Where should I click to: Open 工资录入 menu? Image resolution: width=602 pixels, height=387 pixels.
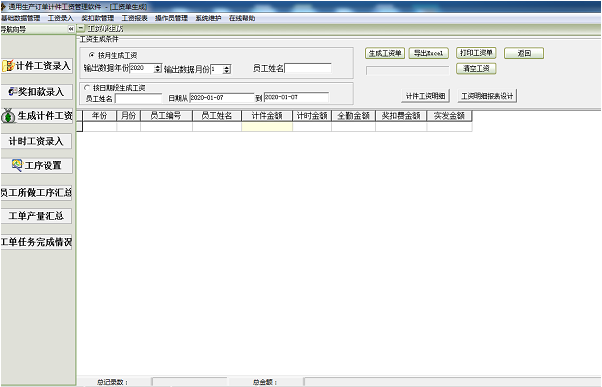click(60, 18)
